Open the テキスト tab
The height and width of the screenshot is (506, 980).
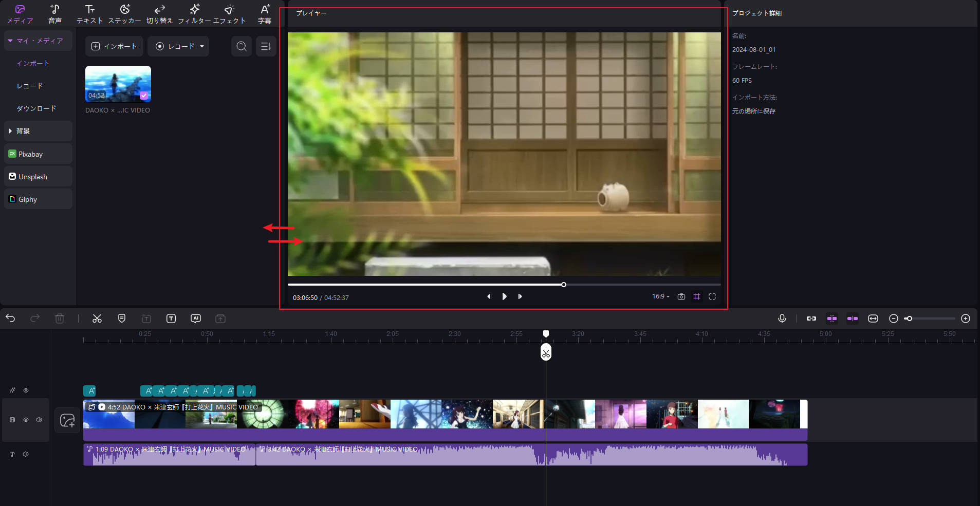click(89, 14)
